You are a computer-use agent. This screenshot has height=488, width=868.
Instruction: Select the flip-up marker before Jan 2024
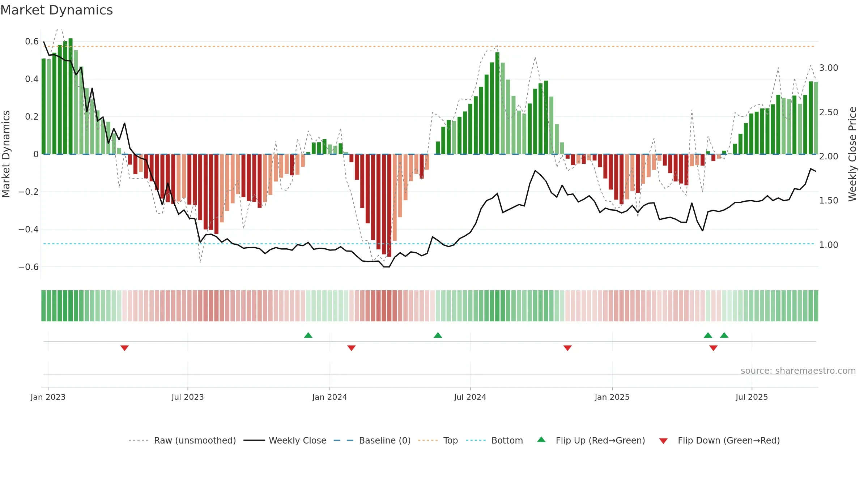308,335
